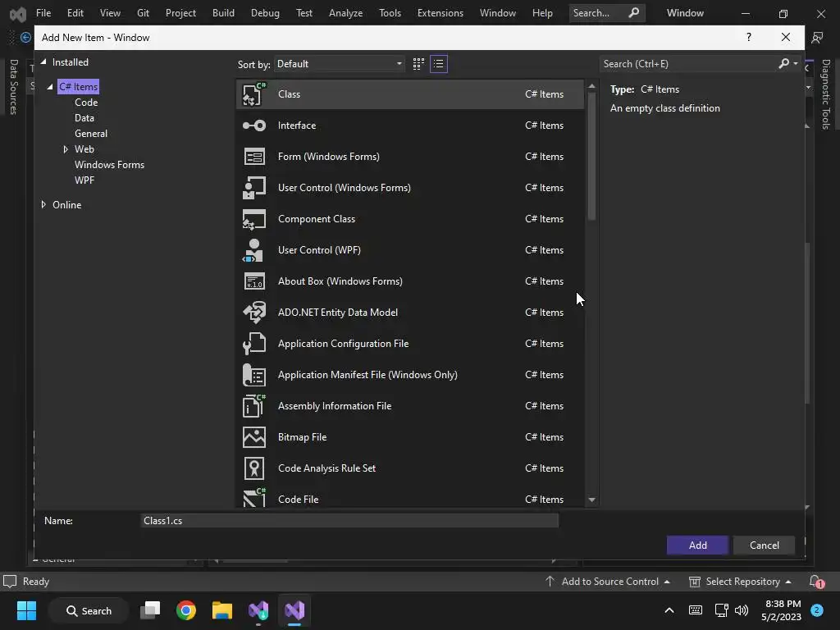Image resolution: width=840 pixels, height=630 pixels.
Task: Open the clock and date flyout
Action: click(x=782, y=610)
